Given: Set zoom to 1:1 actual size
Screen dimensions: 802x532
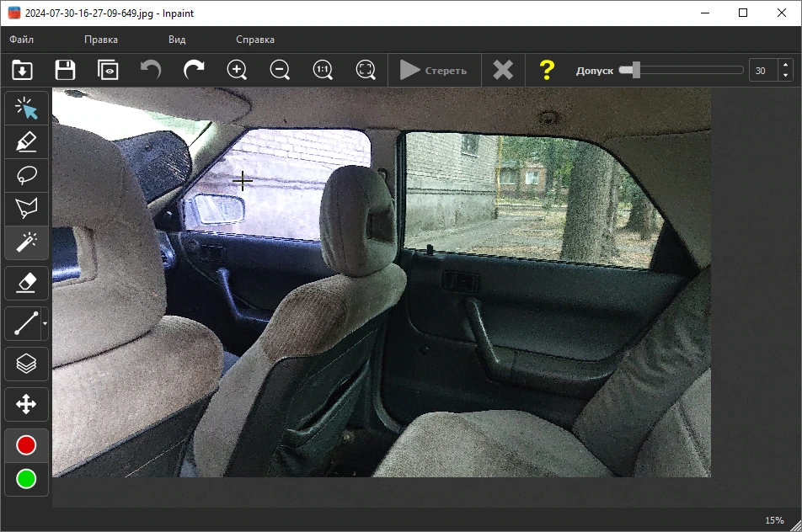Looking at the screenshot, I should [323, 70].
